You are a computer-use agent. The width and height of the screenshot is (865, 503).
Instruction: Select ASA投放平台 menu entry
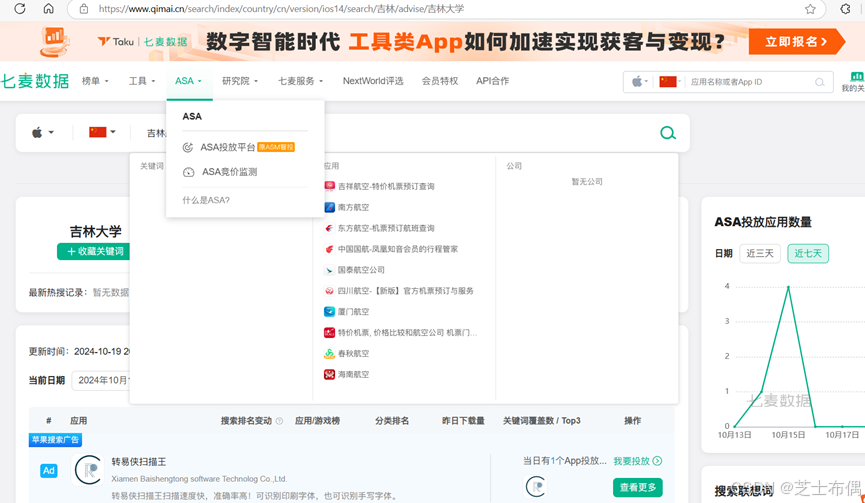(238, 147)
